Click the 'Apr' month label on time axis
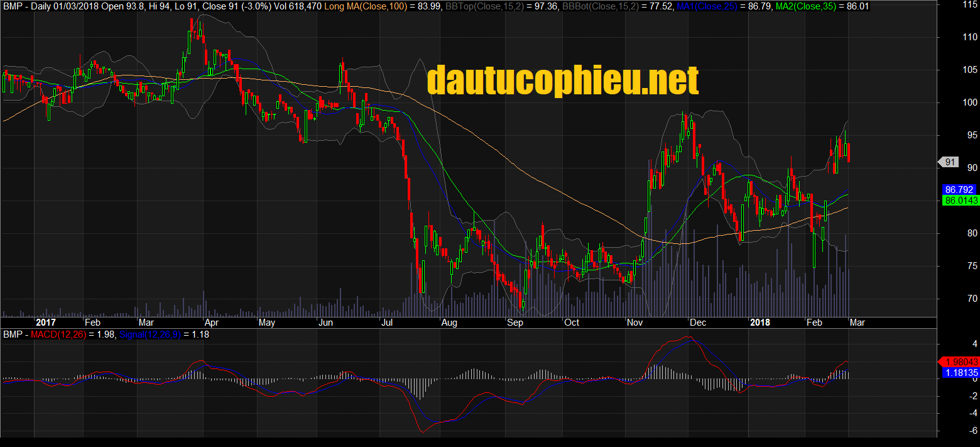The height and width of the screenshot is (447, 980). [212, 323]
